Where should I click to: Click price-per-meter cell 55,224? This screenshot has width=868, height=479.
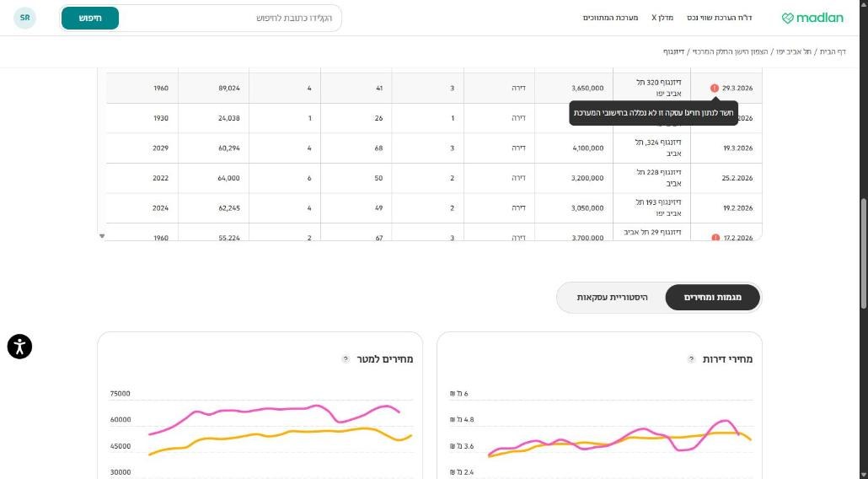229,238
